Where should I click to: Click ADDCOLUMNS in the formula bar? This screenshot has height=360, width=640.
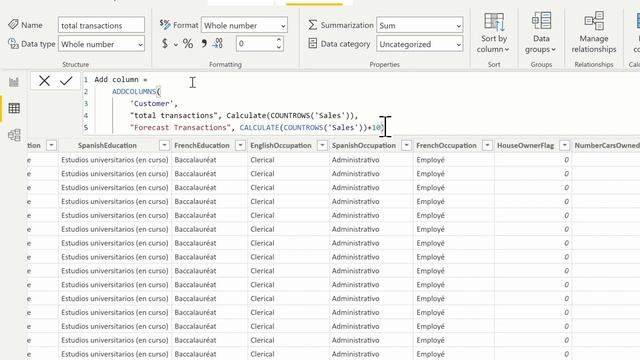click(134, 91)
